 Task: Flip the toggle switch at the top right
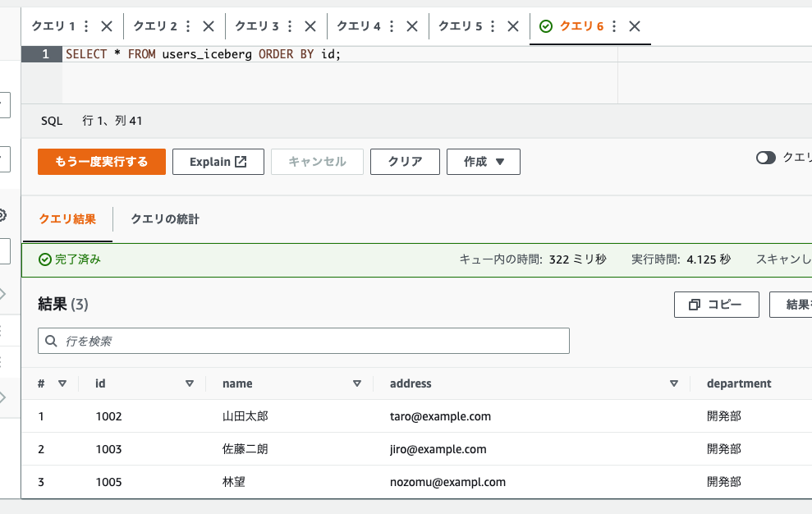point(767,157)
